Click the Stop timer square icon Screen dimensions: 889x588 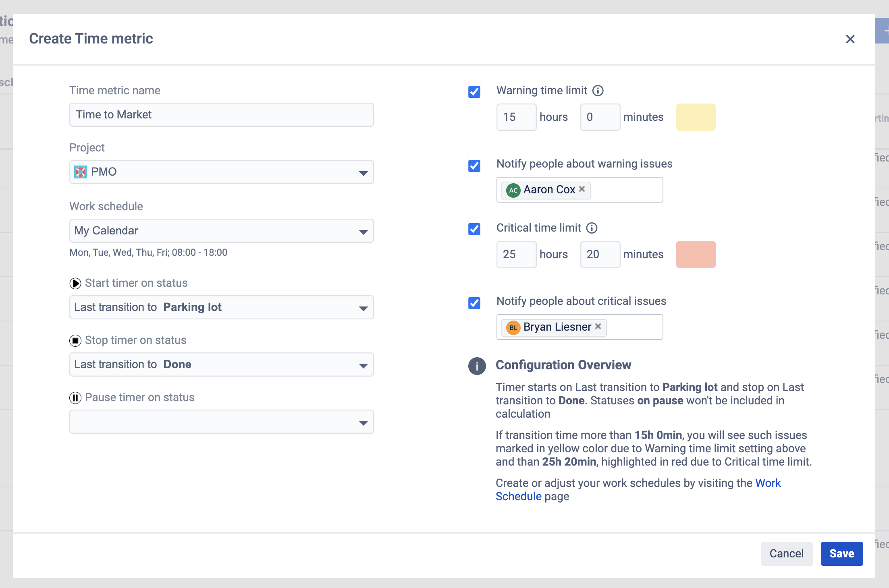click(x=75, y=341)
